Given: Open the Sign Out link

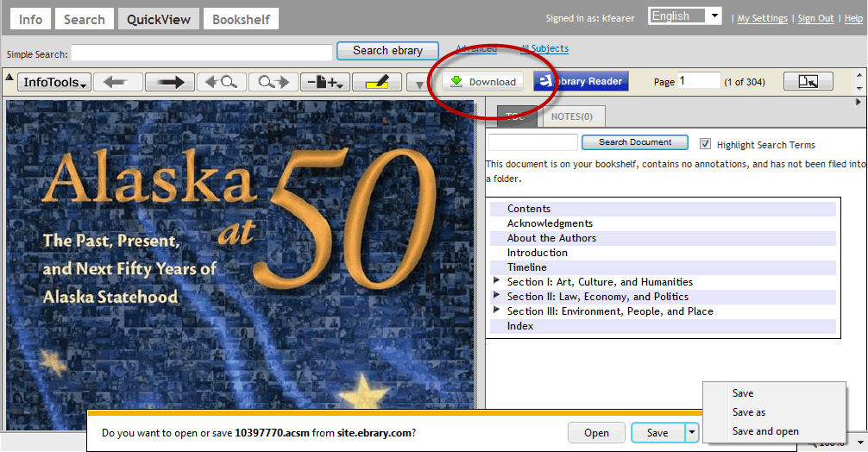Looking at the screenshot, I should (815, 19).
